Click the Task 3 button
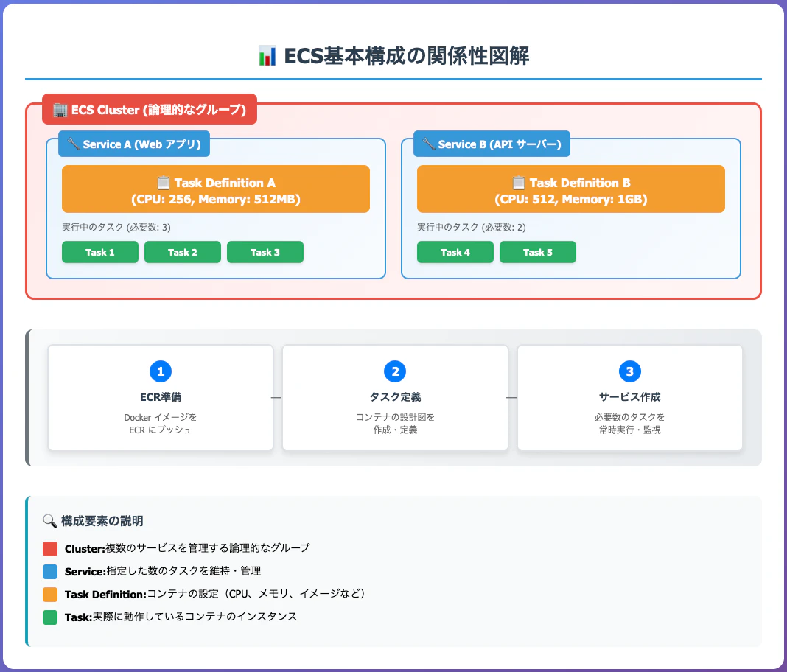This screenshot has height=672, width=787. [x=265, y=252]
